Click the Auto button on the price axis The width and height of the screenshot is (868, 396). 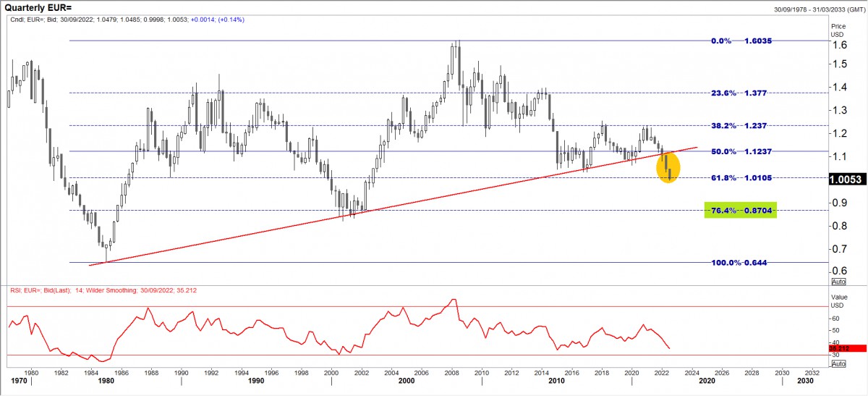click(838, 281)
